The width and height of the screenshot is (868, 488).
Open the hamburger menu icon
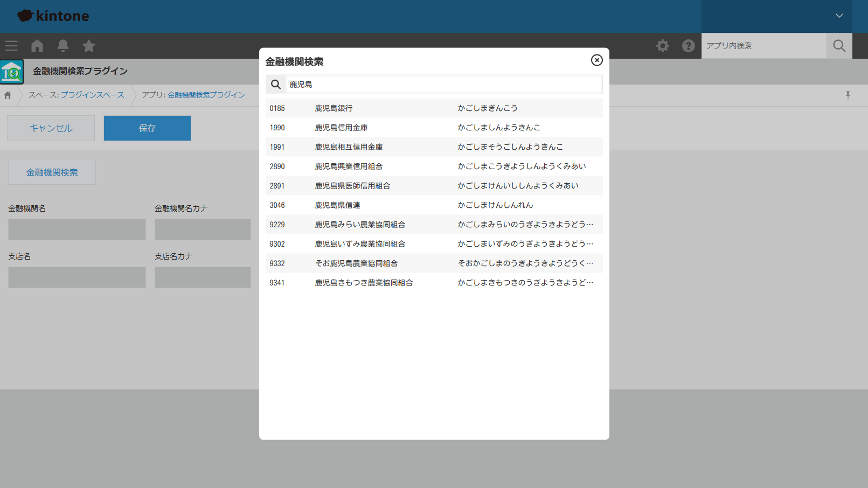coord(11,46)
